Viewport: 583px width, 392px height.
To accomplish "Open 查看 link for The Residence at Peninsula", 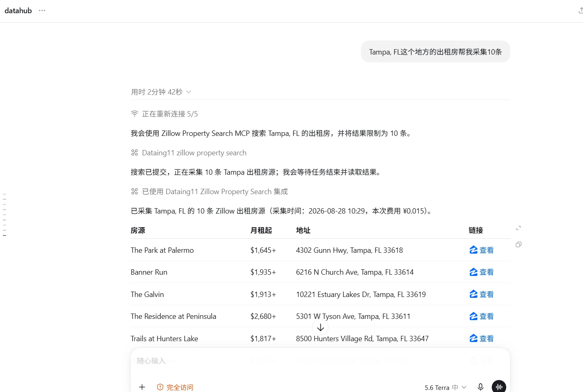I will pyautogui.click(x=481, y=316).
